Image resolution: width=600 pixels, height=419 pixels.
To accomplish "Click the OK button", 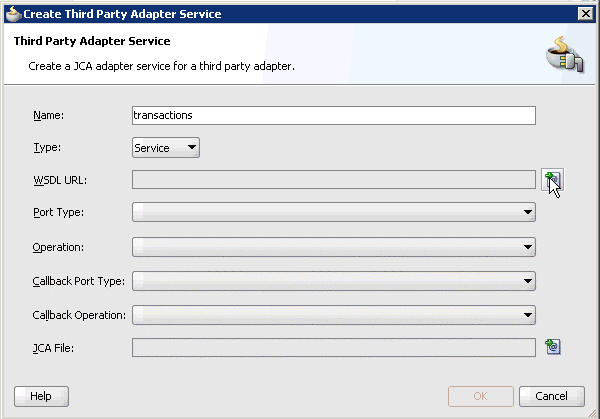I will click(x=481, y=396).
